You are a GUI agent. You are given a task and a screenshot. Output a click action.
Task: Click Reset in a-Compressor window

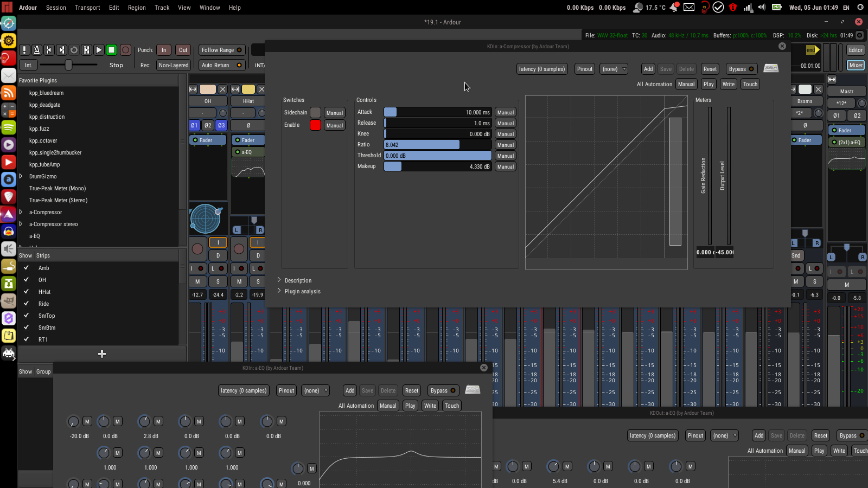tap(710, 69)
